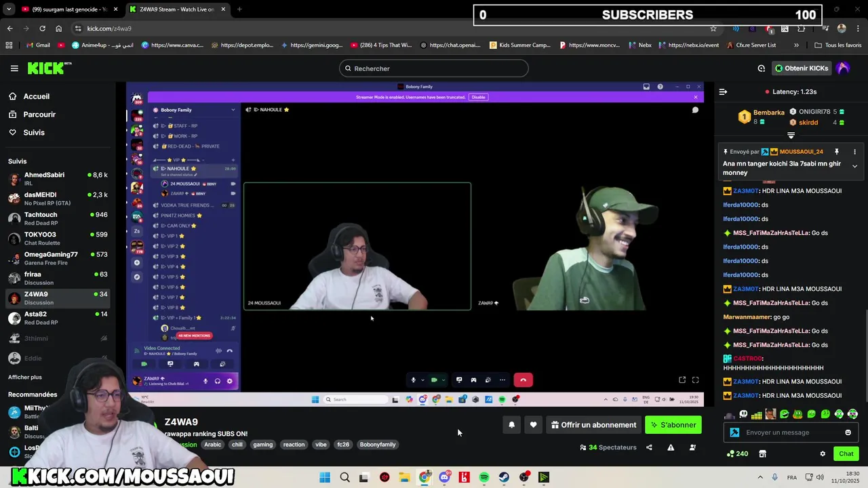This screenshot has height=488, width=868.
Task: Open Tous les favoris folder
Action: (x=838, y=45)
